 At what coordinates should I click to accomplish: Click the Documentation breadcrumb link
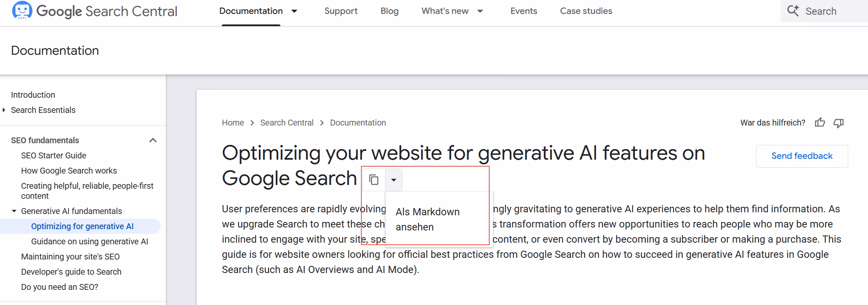(x=358, y=123)
